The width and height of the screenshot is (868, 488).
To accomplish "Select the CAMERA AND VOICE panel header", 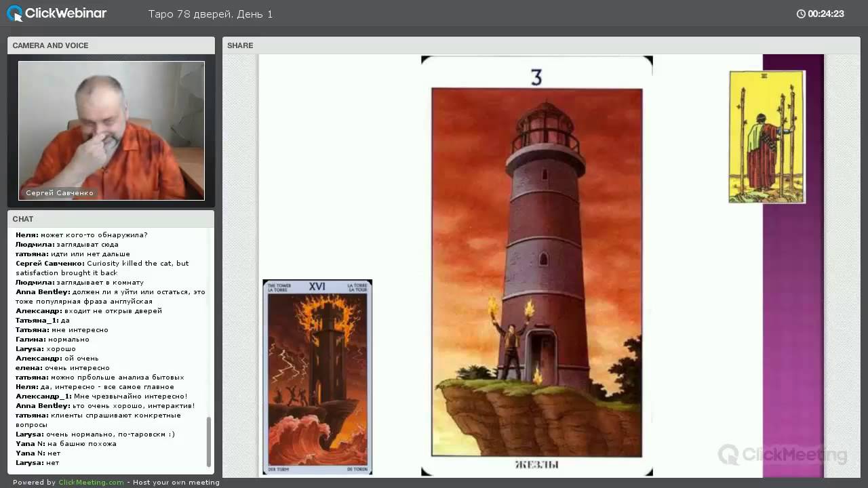I will (x=111, y=45).
